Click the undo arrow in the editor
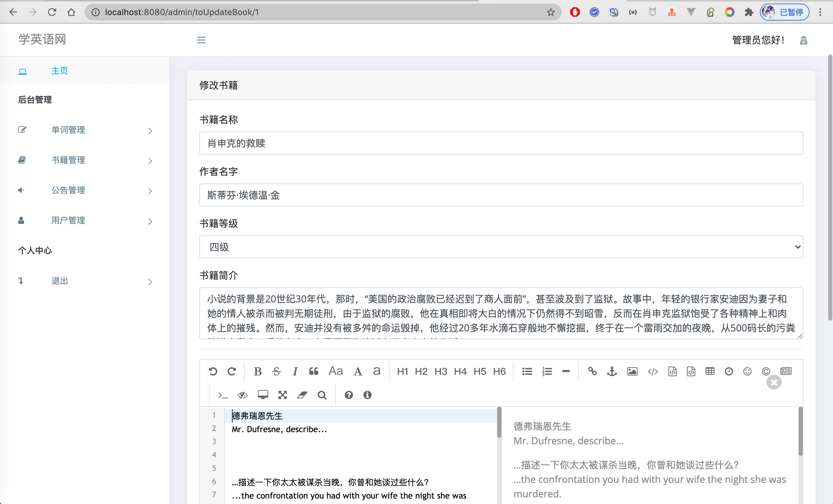 click(x=213, y=372)
